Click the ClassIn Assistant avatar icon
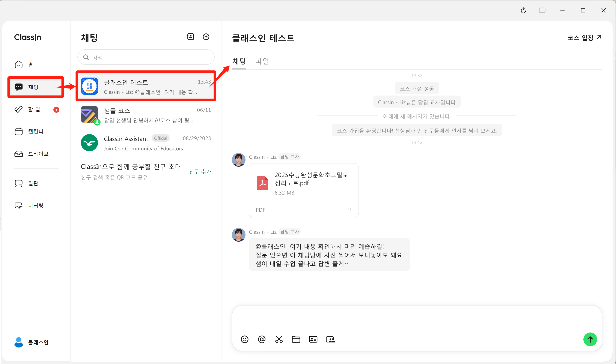The image size is (616, 364). (89, 143)
